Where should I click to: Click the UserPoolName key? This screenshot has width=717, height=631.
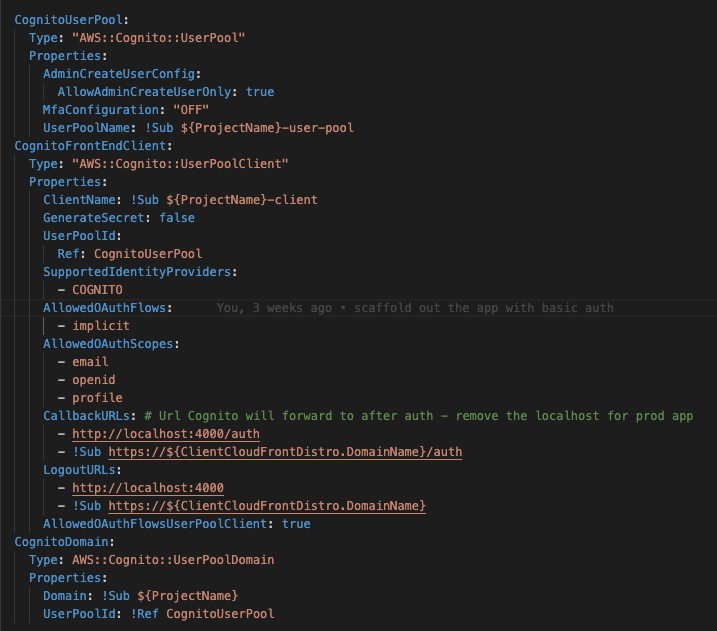pyautogui.click(x=86, y=128)
